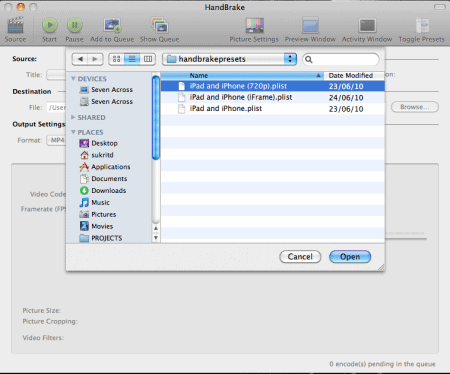Expand the SHARED section
Image resolution: width=450 pixels, height=374 pixels.
point(73,117)
